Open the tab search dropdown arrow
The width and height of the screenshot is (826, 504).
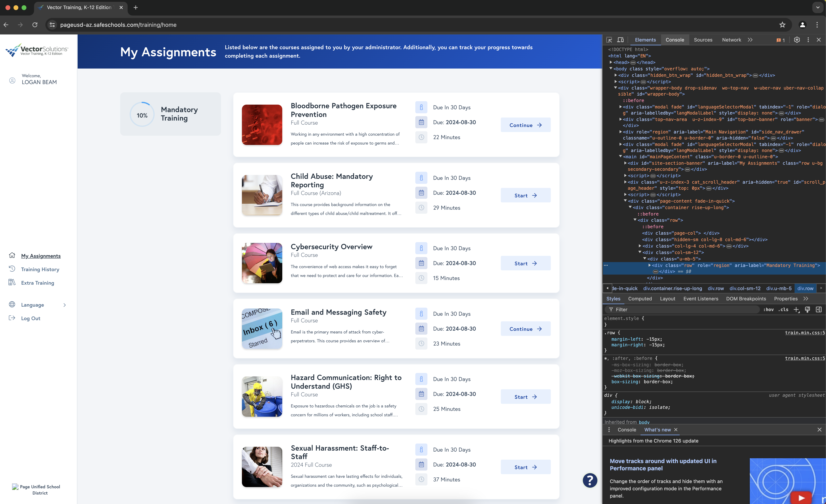818,7
